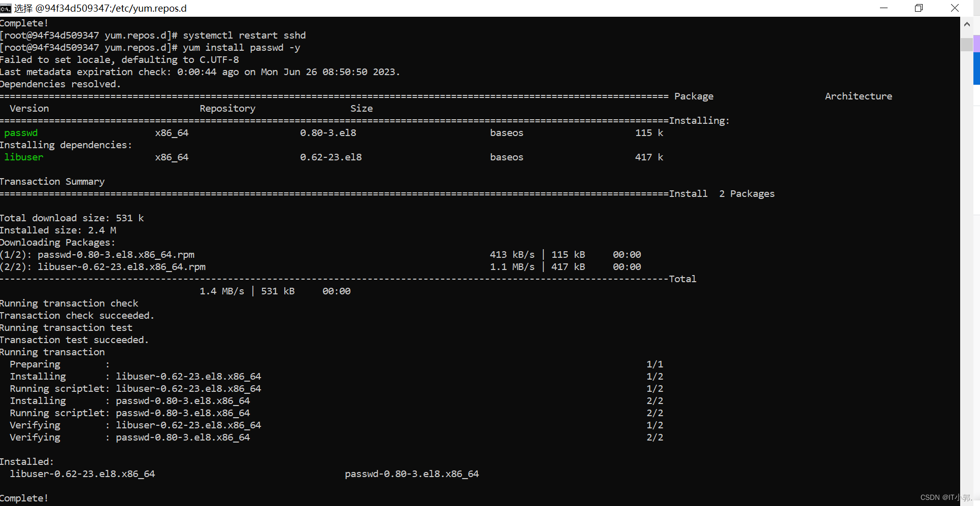Click version '0.80-3.el8' in table
980x506 pixels.
click(328, 132)
